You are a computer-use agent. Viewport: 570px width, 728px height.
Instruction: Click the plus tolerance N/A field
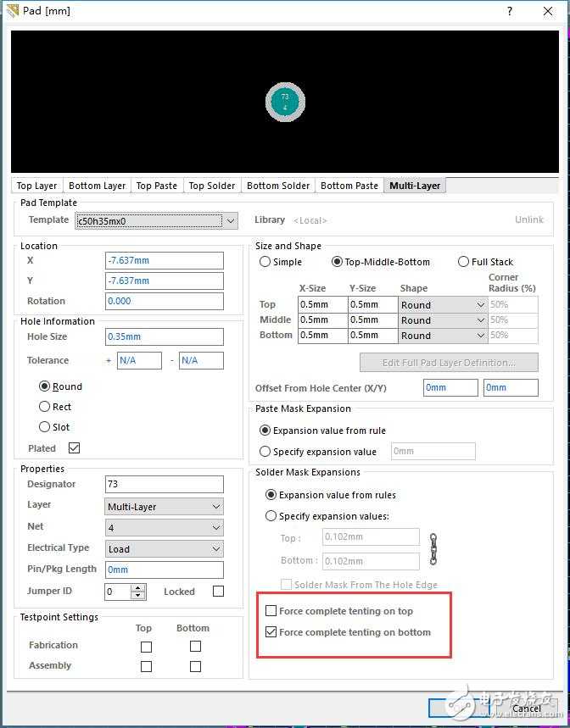click(x=139, y=360)
